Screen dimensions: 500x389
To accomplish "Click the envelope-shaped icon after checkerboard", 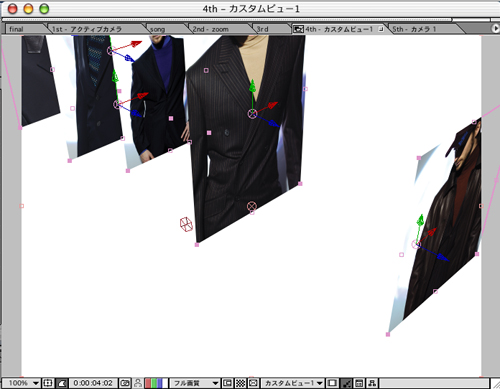I will [x=253, y=383].
